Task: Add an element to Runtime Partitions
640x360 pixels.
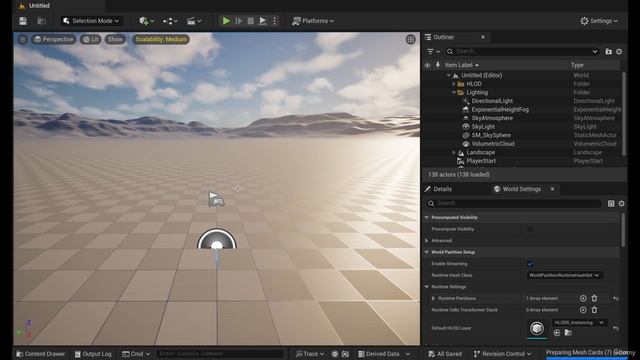Action: pyautogui.click(x=583, y=298)
